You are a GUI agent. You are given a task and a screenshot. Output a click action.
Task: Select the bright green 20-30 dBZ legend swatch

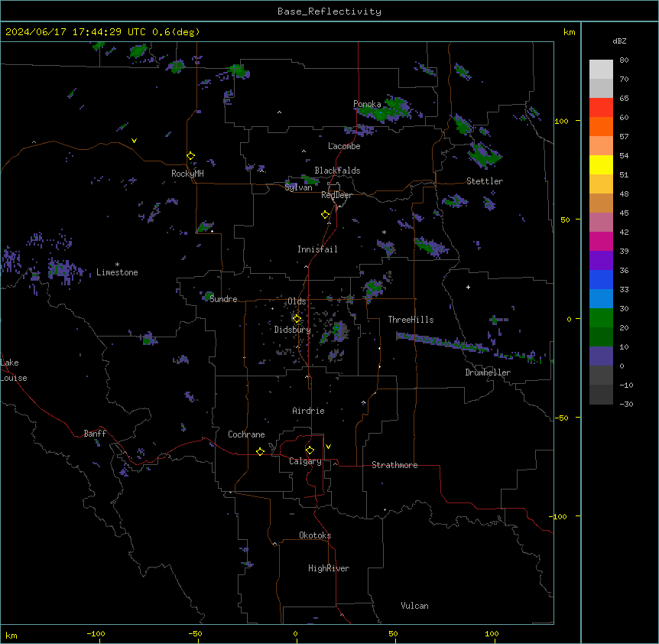(601, 318)
